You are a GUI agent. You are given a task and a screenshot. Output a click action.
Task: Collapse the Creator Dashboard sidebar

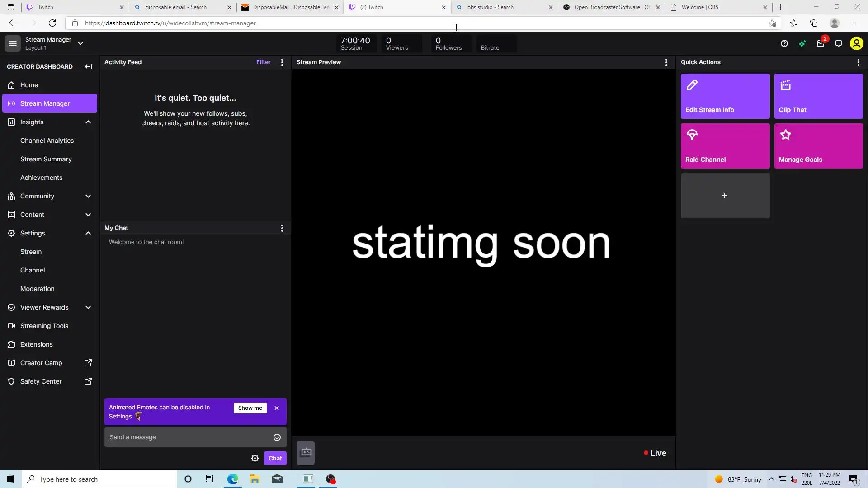click(x=88, y=66)
